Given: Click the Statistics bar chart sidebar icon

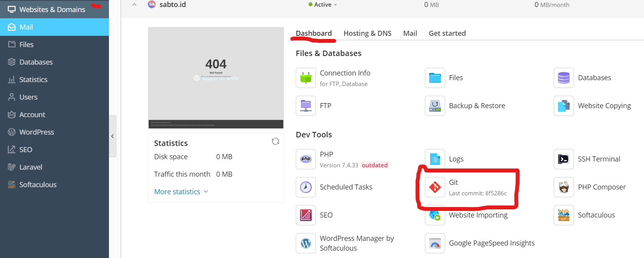Looking at the screenshot, I should [12, 80].
